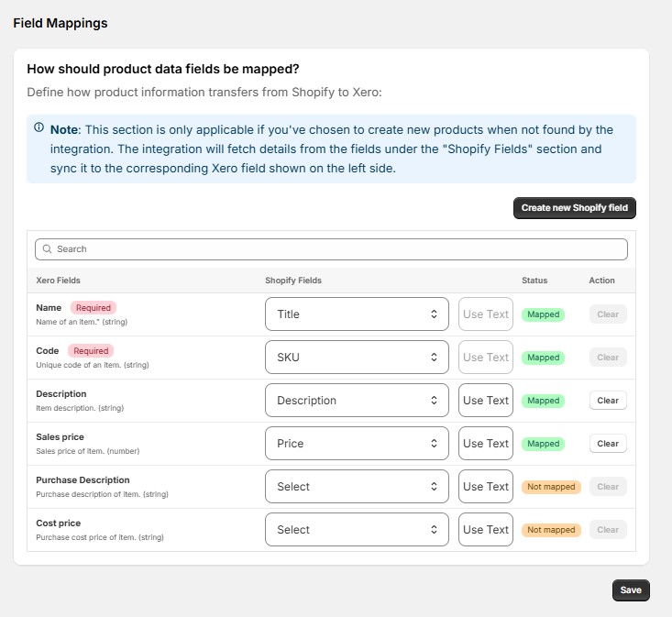Viewport: 672px width, 617px height.
Task: Click the Action column header
Action: [x=601, y=281]
